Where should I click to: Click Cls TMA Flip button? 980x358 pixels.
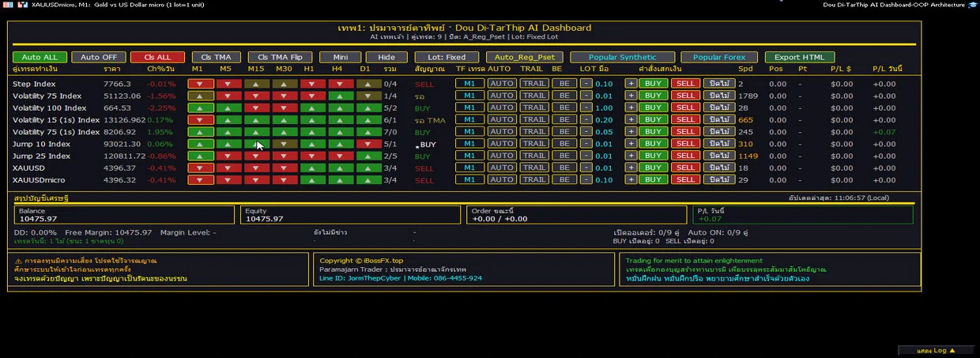(x=280, y=57)
